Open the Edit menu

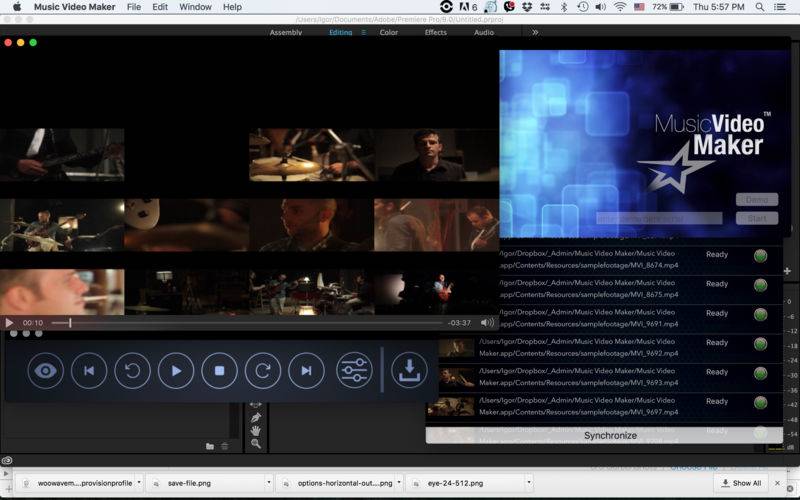point(160,7)
